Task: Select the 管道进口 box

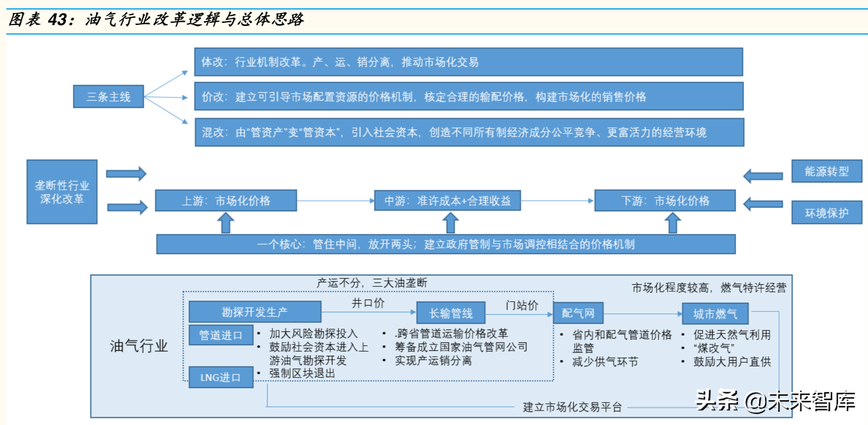Action: pos(221,335)
